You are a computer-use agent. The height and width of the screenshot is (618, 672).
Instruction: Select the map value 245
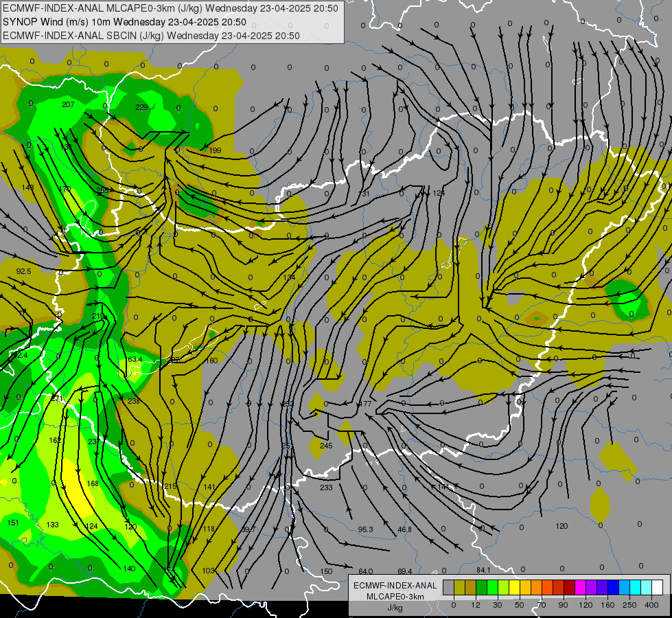(x=326, y=446)
